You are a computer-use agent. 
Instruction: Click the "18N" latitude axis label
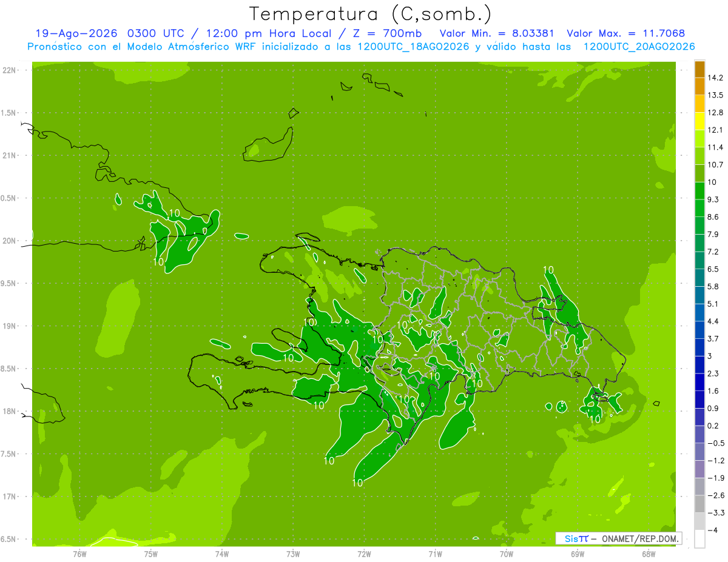tap(10, 412)
